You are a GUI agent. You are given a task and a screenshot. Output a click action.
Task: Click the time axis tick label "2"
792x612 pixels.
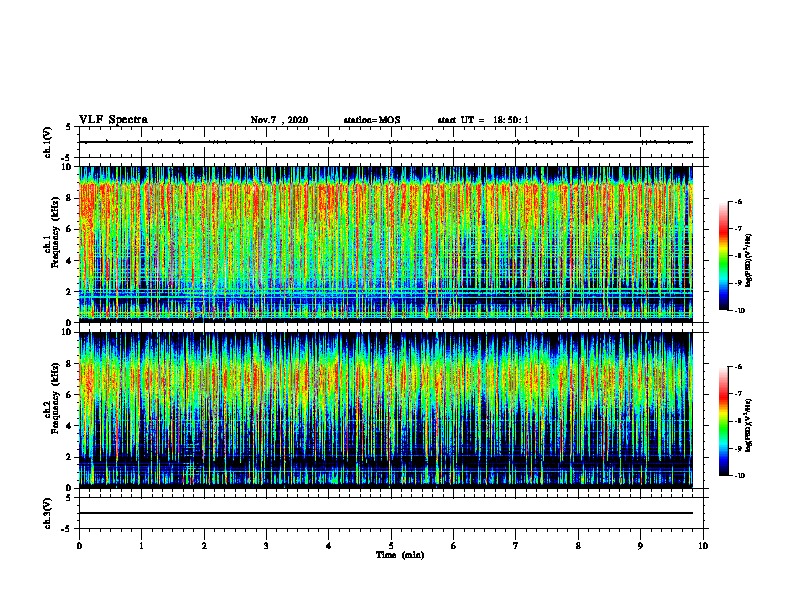pyautogui.click(x=204, y=546)
